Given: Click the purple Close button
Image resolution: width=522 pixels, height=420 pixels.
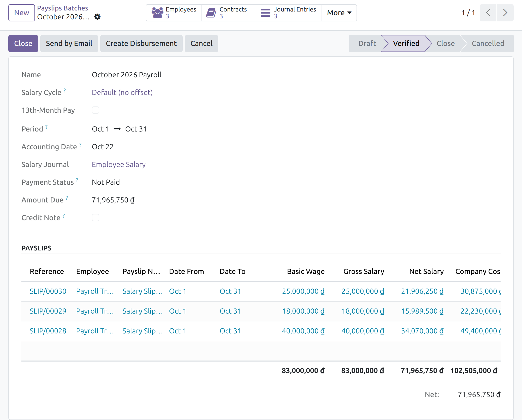Looking at the screenshot, I should click(x=23, y=44).
